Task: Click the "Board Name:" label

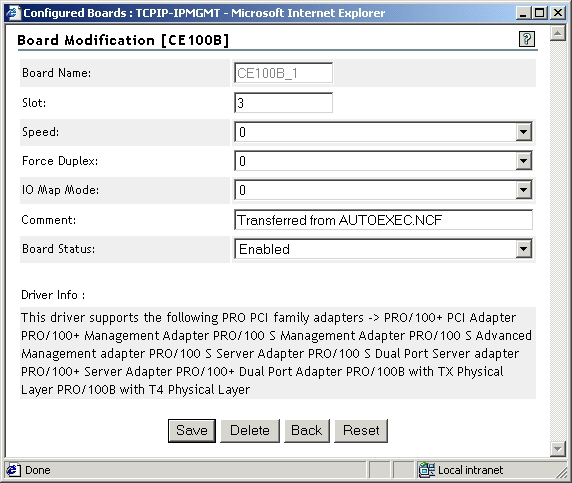Action: [57, 73]
